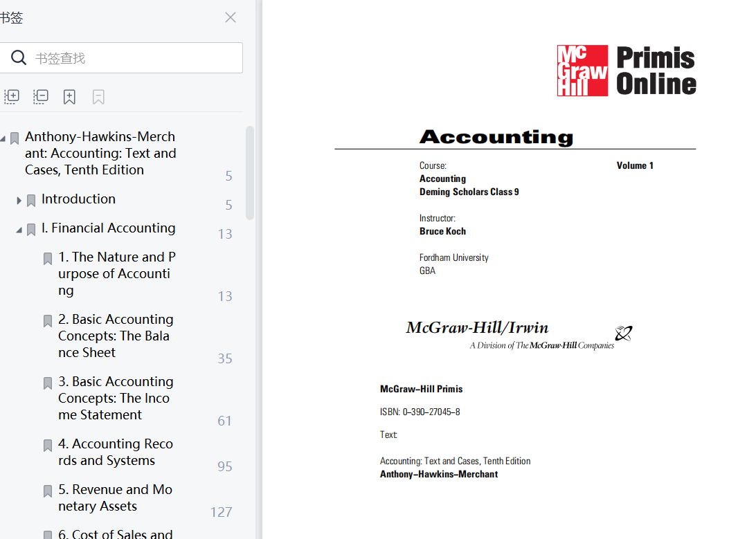This screenshot has width=756, height=539.
Task: Click the Volume 1 text
Action: pyautogui.click(x=635, y=165)
